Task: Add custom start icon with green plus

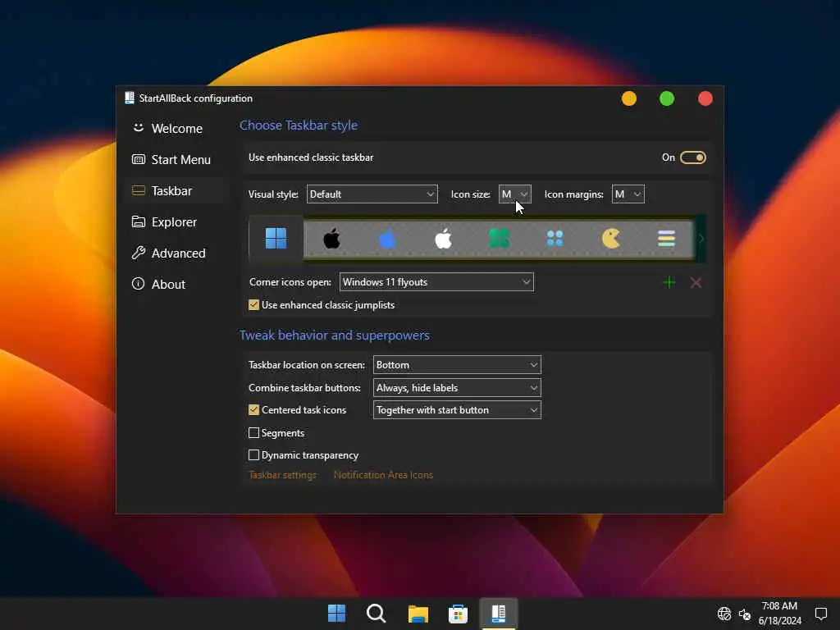Action: 669,282
